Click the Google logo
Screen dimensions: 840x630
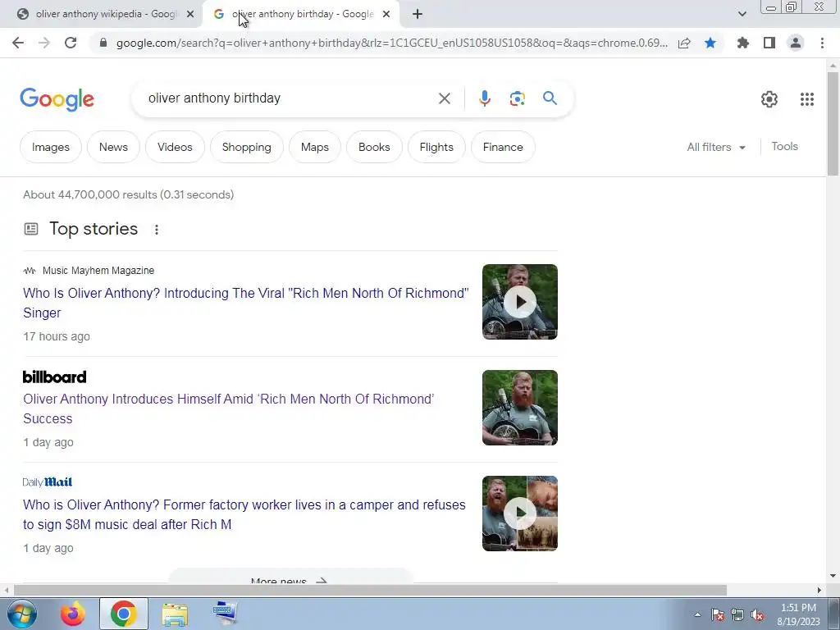tap(57, 99)
